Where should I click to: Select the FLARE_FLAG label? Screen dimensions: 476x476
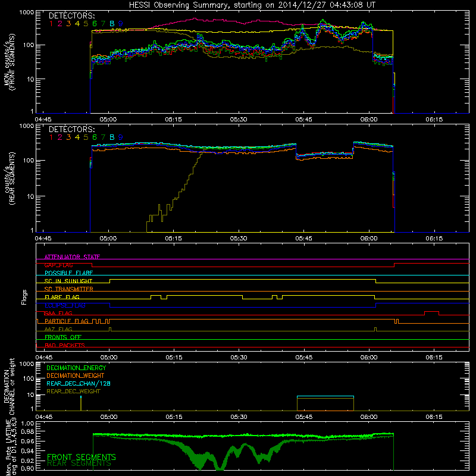pyautogui.click(x=62, y=297)
